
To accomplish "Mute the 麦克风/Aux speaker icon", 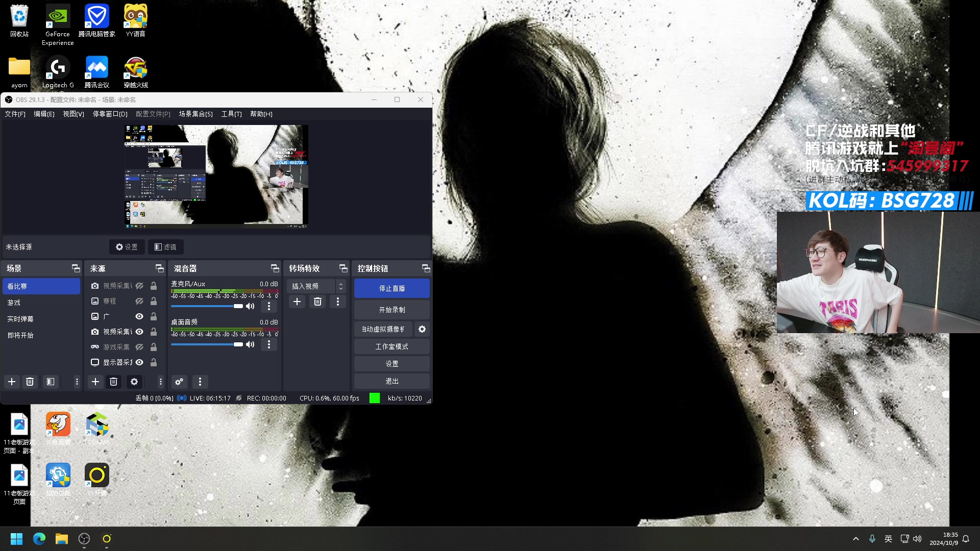I will coord(250,306).
